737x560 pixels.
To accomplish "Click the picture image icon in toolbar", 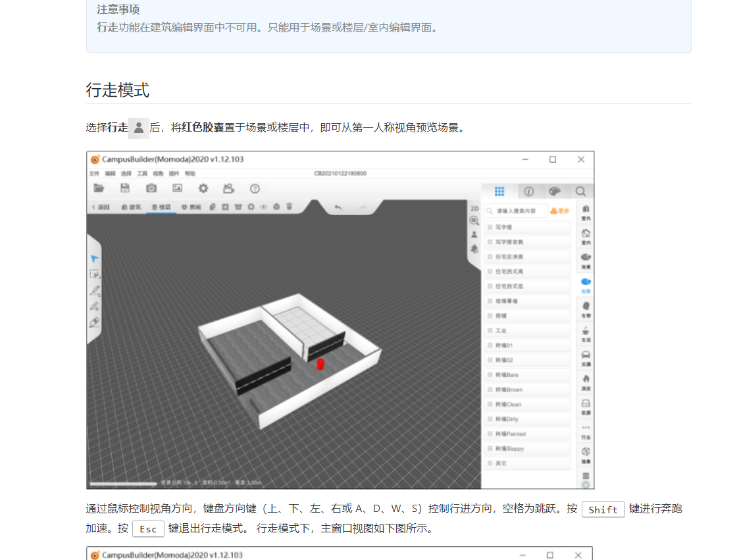I will click(x=177, y=188).
